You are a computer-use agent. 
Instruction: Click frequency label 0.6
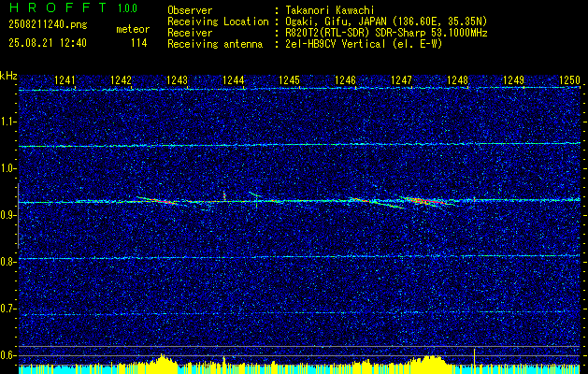click(x=7, y=355)
